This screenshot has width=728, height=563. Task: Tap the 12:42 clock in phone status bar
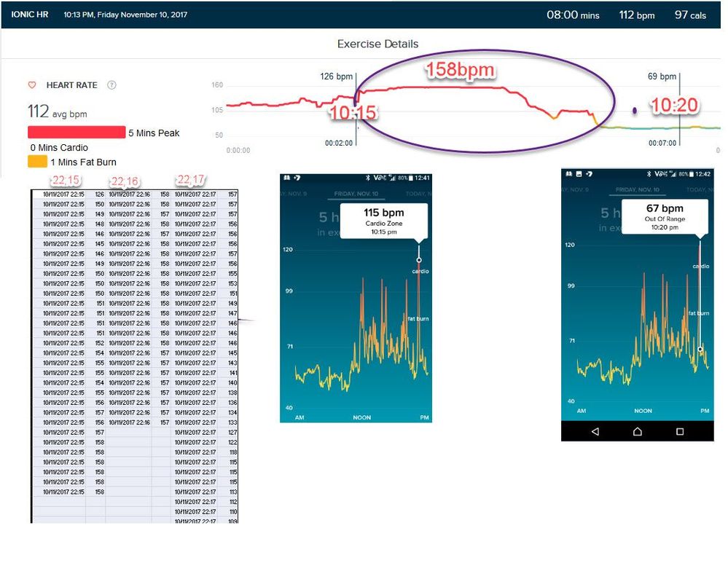pos(703,174)
